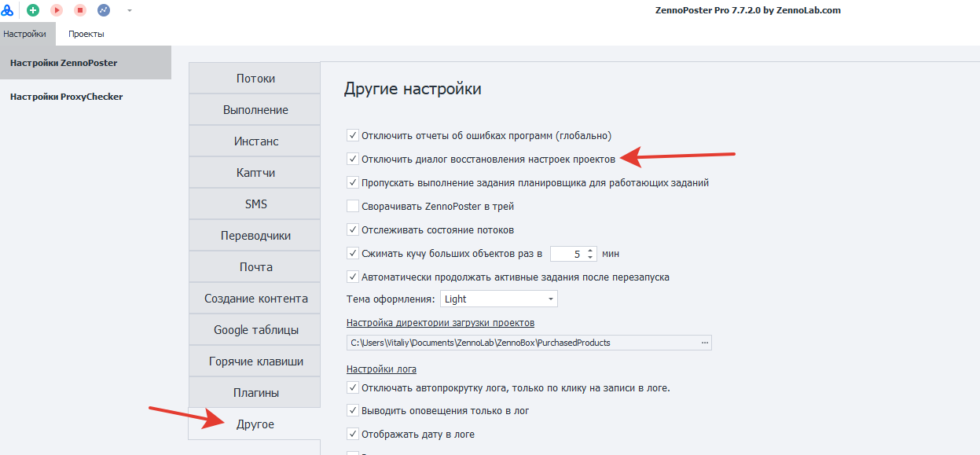Click the ZennoPoster logo icon
This screenshot has height=455, width=980.
coord(8,10)
